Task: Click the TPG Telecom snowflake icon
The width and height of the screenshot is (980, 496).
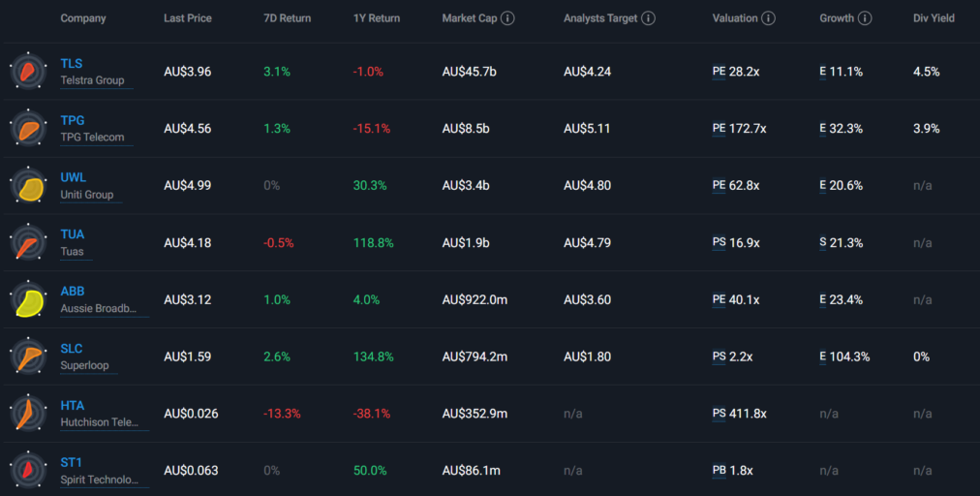Action: tap(28, 128)
